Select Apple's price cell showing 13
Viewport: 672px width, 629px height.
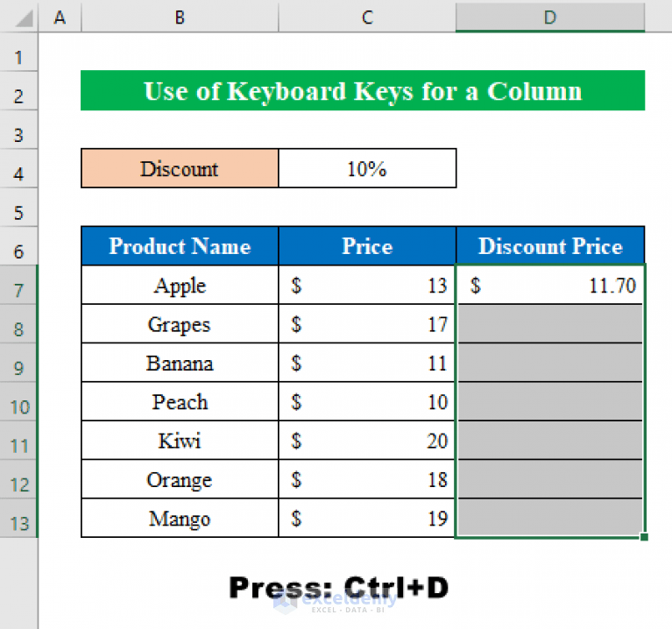(x=367, y=285)
